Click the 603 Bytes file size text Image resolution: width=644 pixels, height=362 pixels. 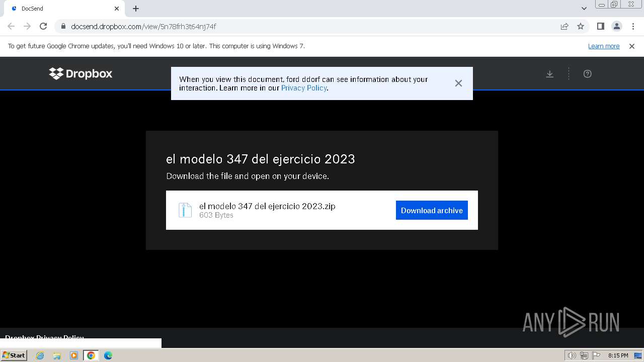[x=216, y=215]
